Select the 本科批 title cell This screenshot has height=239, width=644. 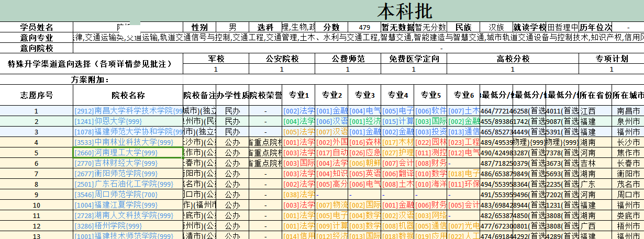(322, 11)
